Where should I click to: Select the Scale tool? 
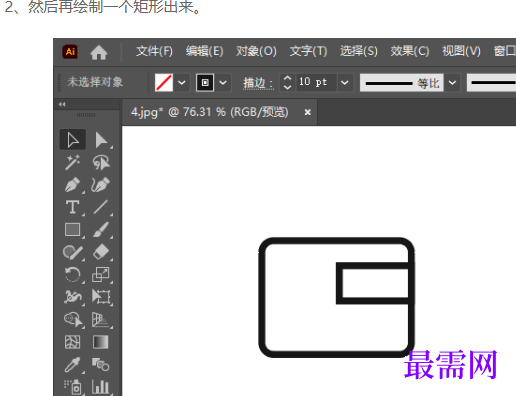tap(101, 275)
